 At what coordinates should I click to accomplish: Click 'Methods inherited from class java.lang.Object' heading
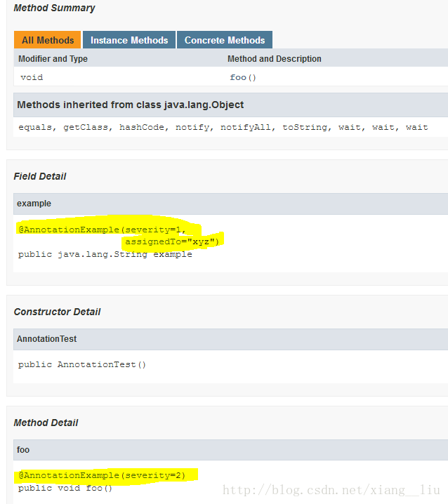point(130,105)
